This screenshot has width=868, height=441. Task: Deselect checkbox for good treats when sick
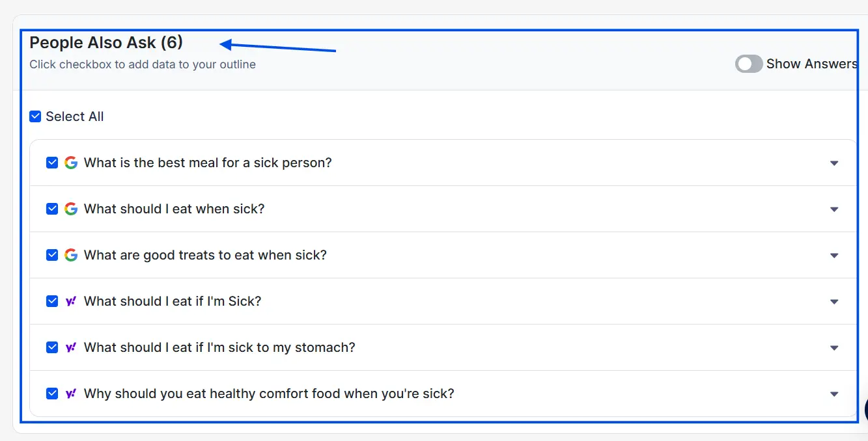click(53, 255)
